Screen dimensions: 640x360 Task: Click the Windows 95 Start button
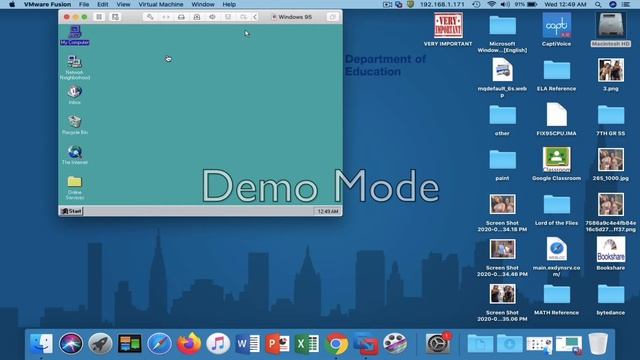click(71, 211)
